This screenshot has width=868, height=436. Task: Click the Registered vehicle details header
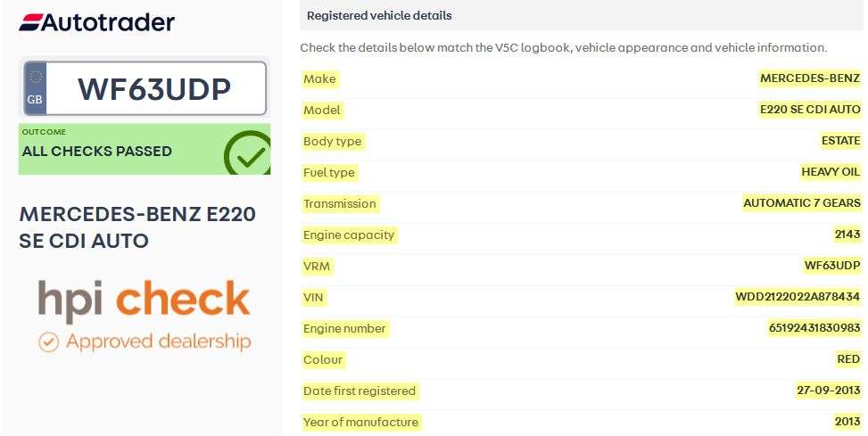click(x=379, y=15)
